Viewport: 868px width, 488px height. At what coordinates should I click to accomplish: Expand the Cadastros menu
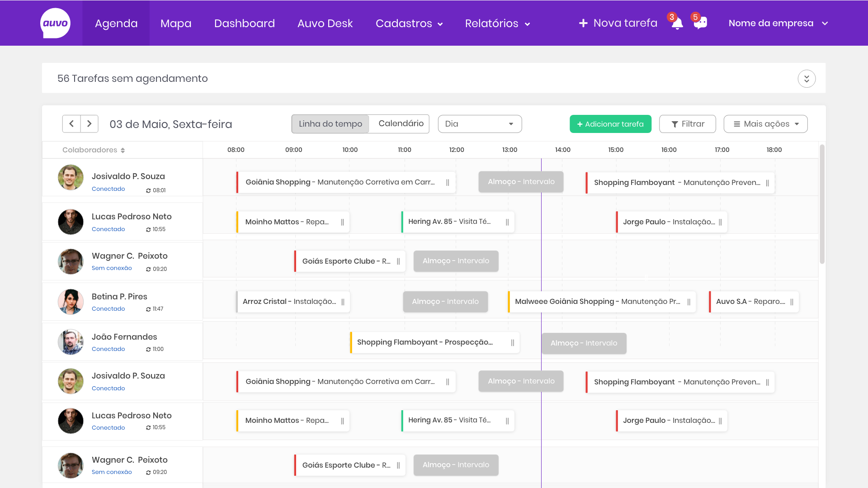409,24
